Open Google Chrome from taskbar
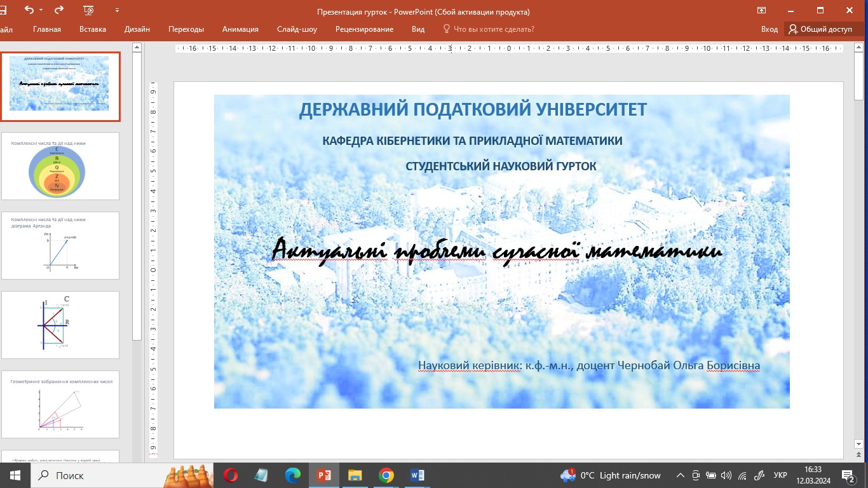Image resolution: width=868 pixels, height=488 pixels. 386,475
